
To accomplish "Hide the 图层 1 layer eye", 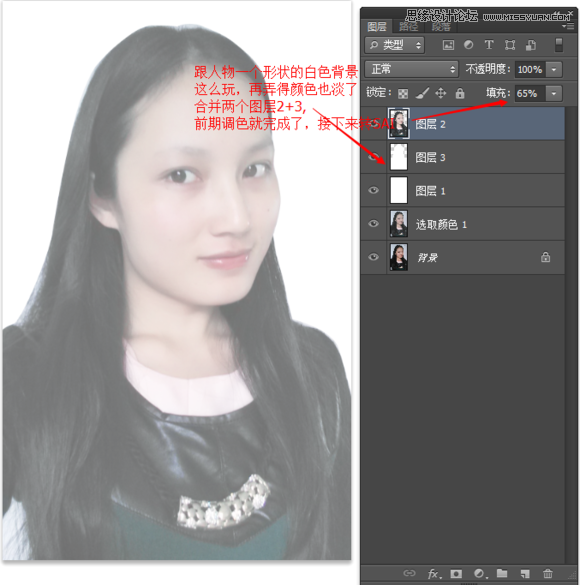I will [373, 190].
